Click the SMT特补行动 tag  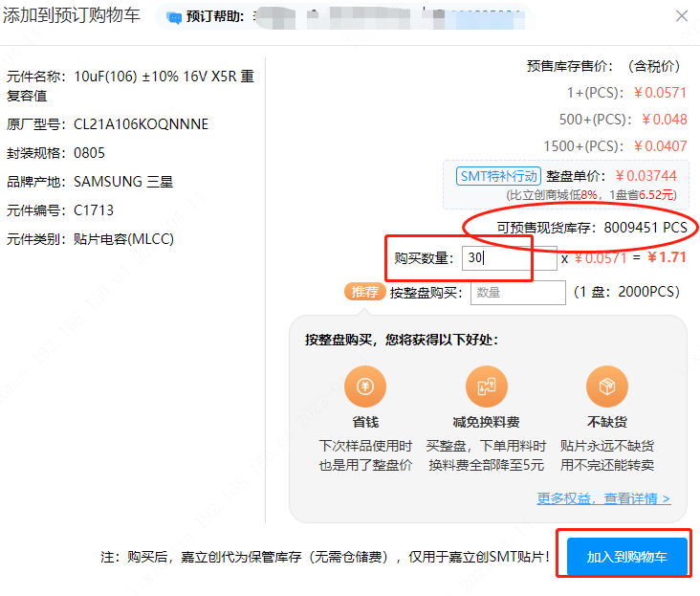498,176
